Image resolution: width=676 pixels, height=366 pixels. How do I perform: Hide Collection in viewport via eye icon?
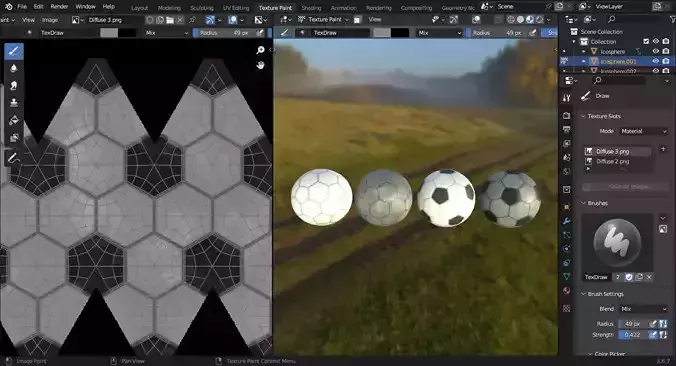(x=656, y=41)
